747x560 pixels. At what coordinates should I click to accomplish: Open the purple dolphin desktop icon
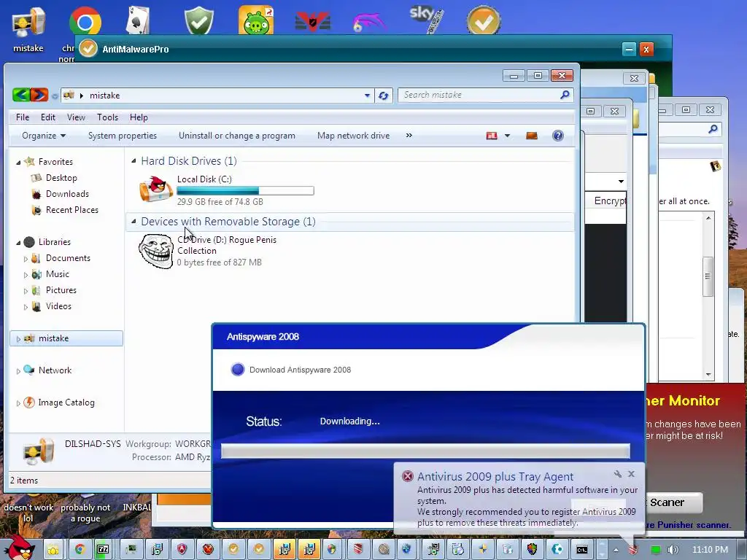pos(368,23)
